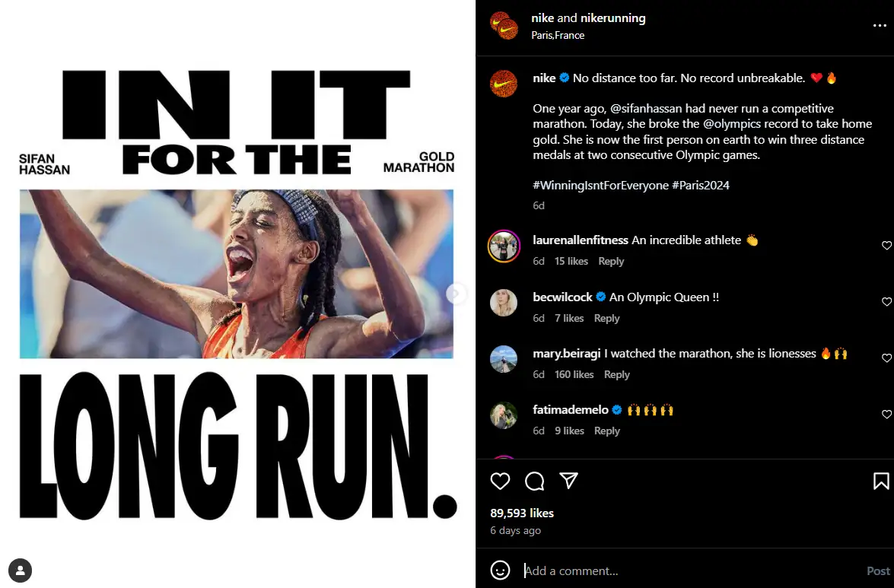This screenshot has height=588, width=894.
Task: Like the post using the heart icon
Action: (500, 481)
